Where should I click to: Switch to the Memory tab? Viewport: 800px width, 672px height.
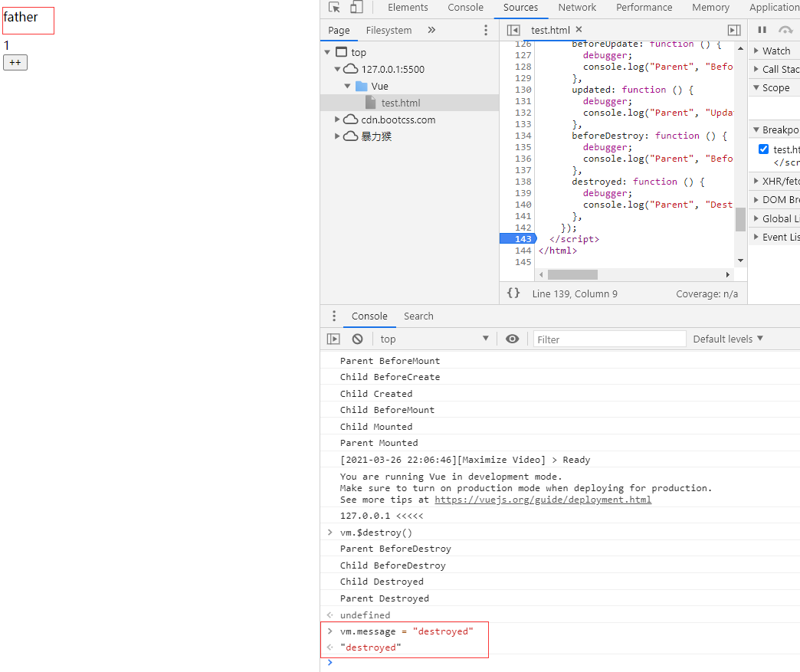(x=710, y=7)
